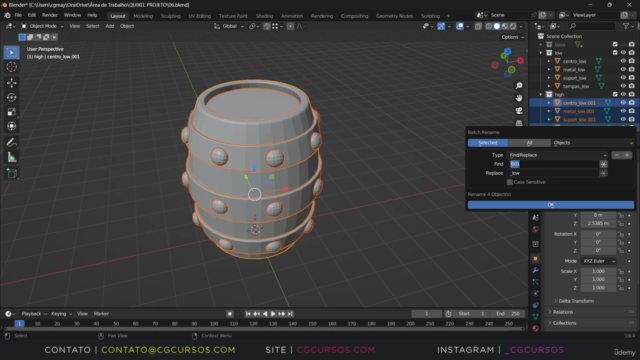
Task: Switch to rendered viewport shading
Action: pos(513,26)
